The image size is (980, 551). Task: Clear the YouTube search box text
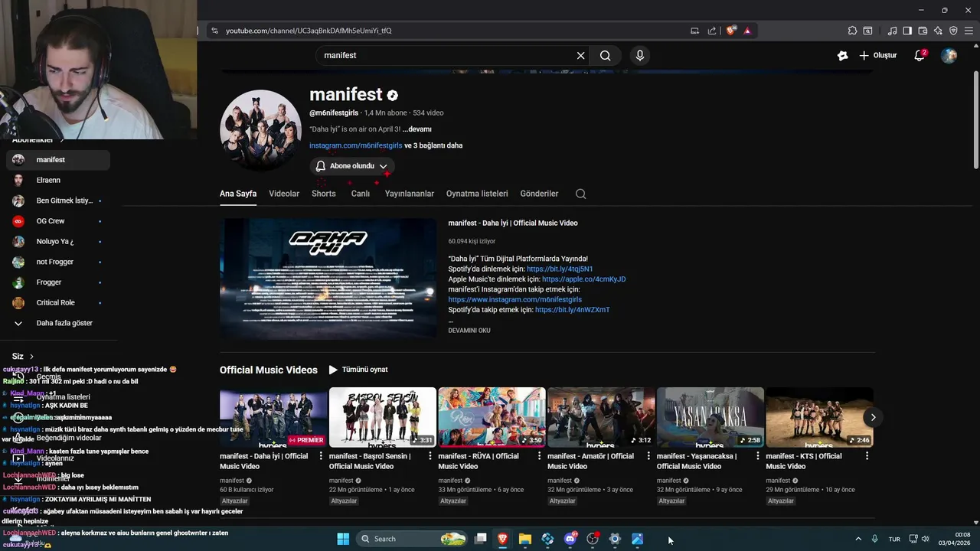[580, 55]
